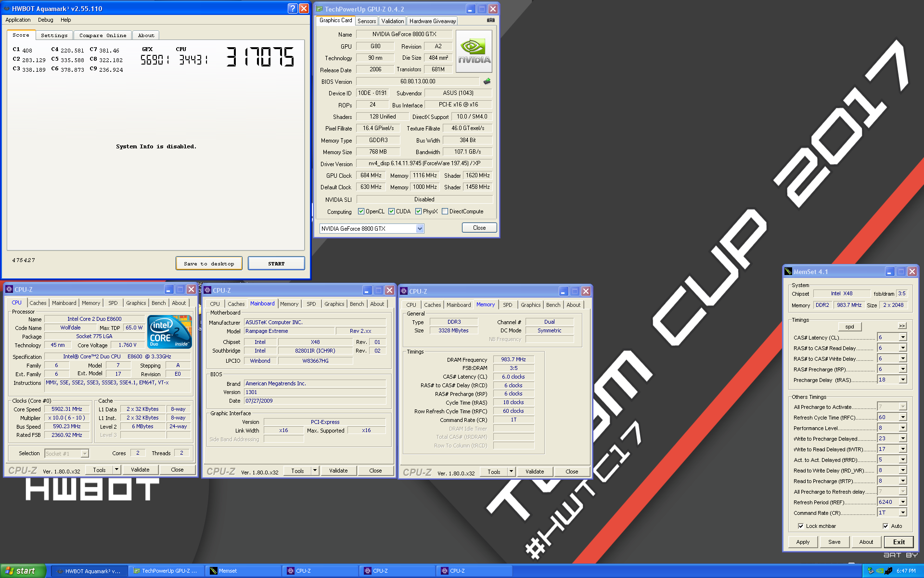Open Write to Read Delayed (tWTR) dropdown
The height and width of the screenshot is (578, 924).
(x=903, y=449)
